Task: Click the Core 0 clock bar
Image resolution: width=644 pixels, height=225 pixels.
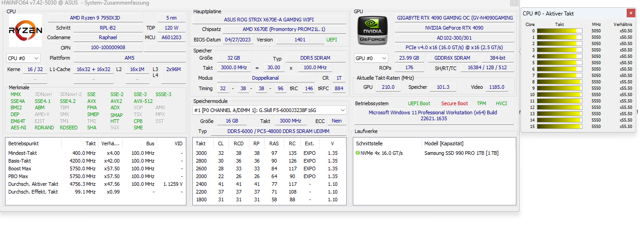Action: 560,31
